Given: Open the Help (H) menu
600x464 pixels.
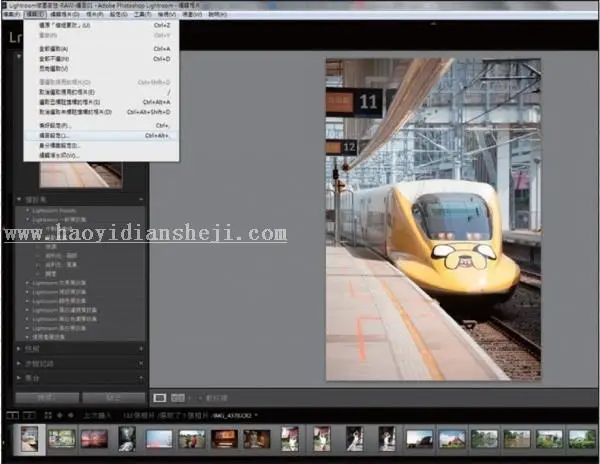Looking at the screenshot, I should 217,14.
